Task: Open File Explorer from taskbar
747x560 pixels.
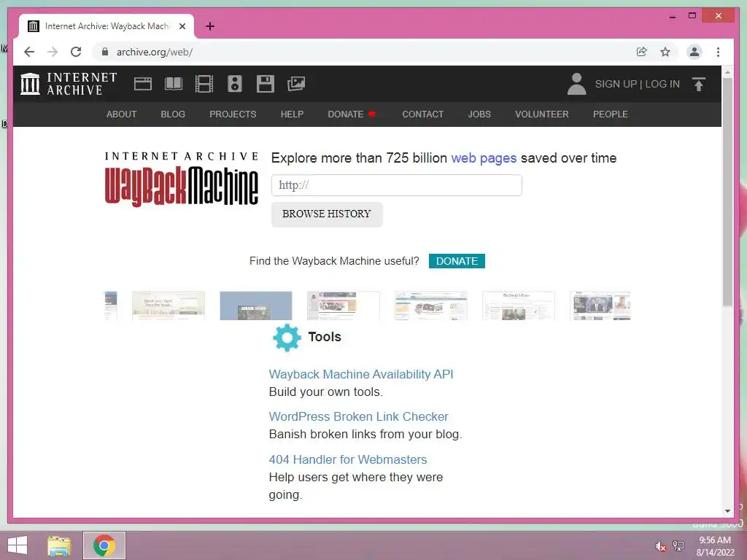Action: click(58, 545)
